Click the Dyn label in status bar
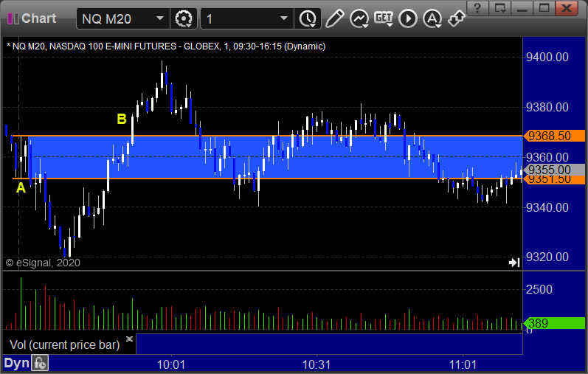This screenshot has height=374, width=588. click(x=16, y=363)
